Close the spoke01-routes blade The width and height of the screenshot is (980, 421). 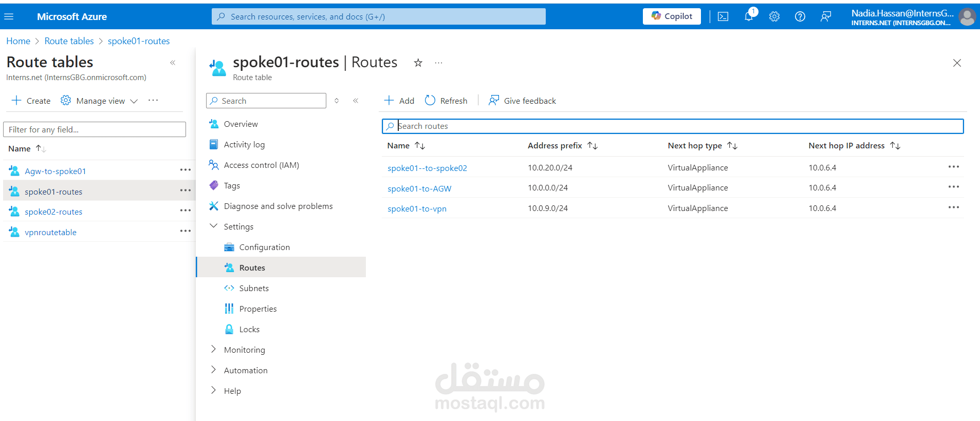click(957, 63)
